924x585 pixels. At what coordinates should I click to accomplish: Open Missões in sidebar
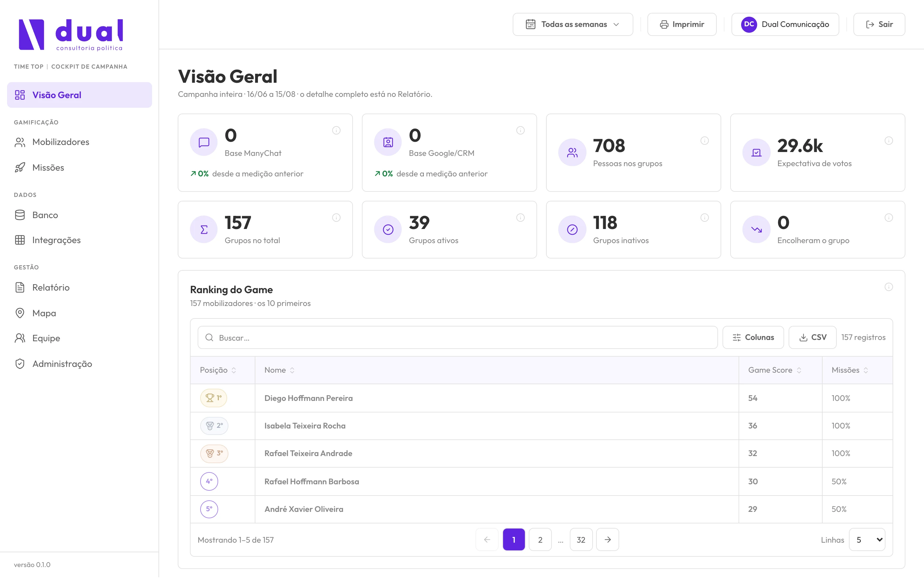tap(80, 168)
